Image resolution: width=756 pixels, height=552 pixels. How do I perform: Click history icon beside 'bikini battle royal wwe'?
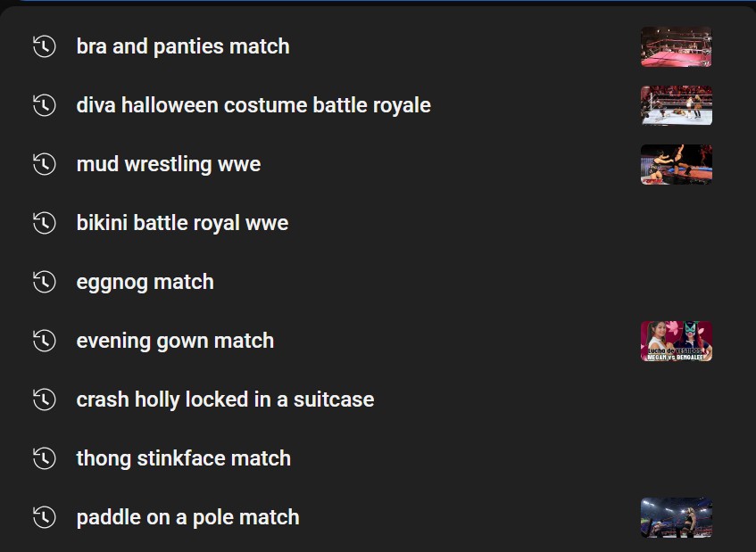click(x=45, y=223)
